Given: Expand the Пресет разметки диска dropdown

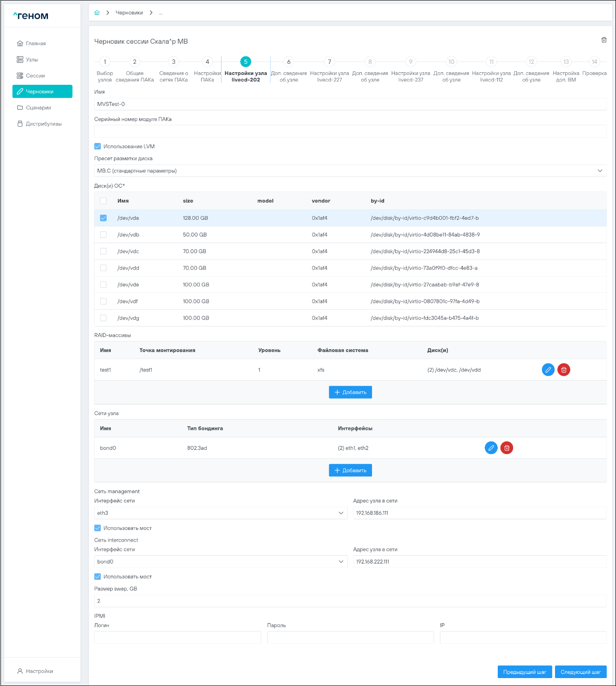Looking at the screenshot, I should (x=350, y=171).
